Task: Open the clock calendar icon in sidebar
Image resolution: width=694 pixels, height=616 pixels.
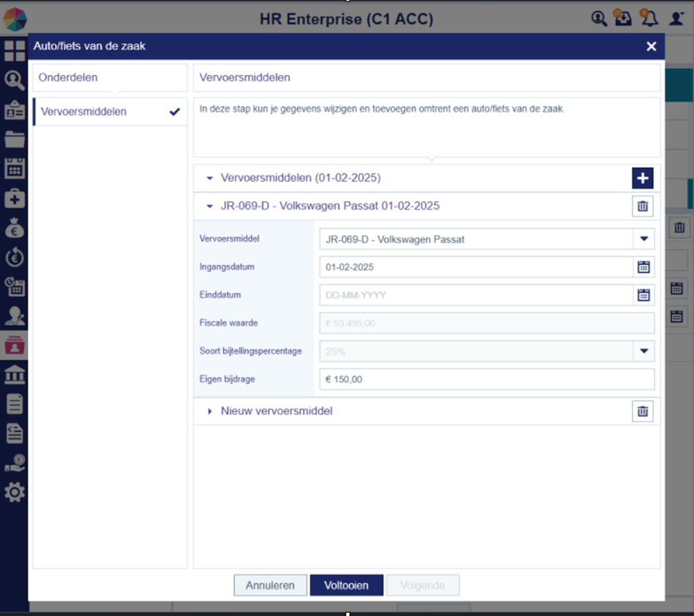Action: pos(15,286)
